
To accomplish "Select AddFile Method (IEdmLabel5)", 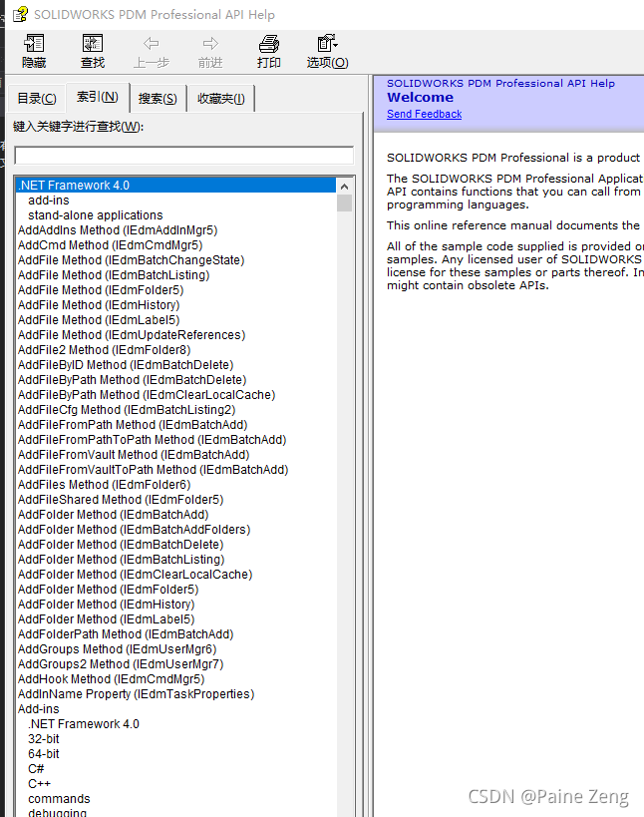I will (x=99, y=320).
